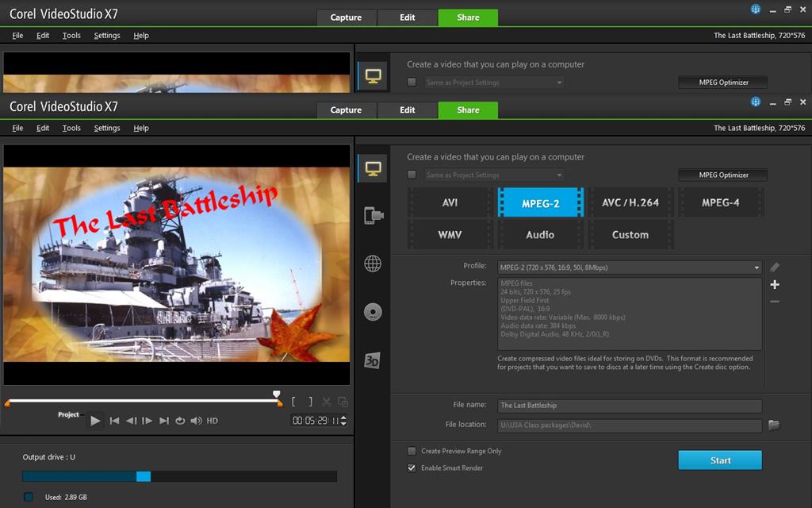The image size is (812, 508).
Task: Click the pencil Edit profile icon
Action: pyautogui.click(x=775, y=267)
